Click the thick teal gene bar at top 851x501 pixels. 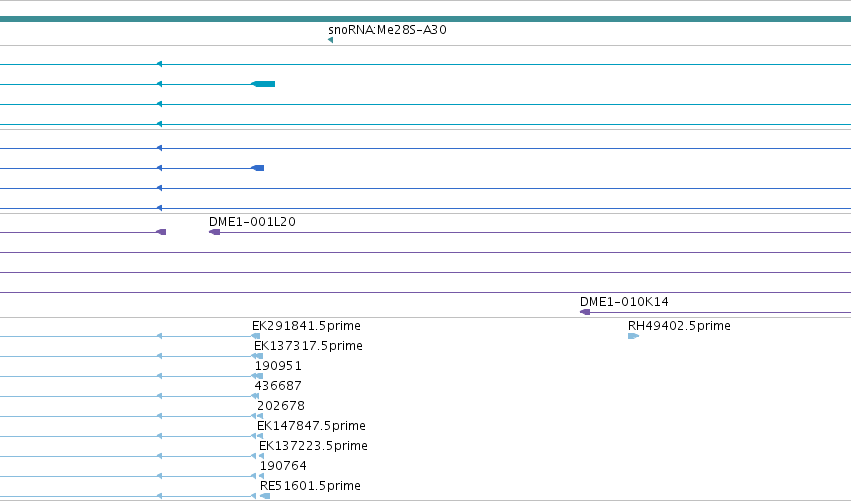click(426, 19)
